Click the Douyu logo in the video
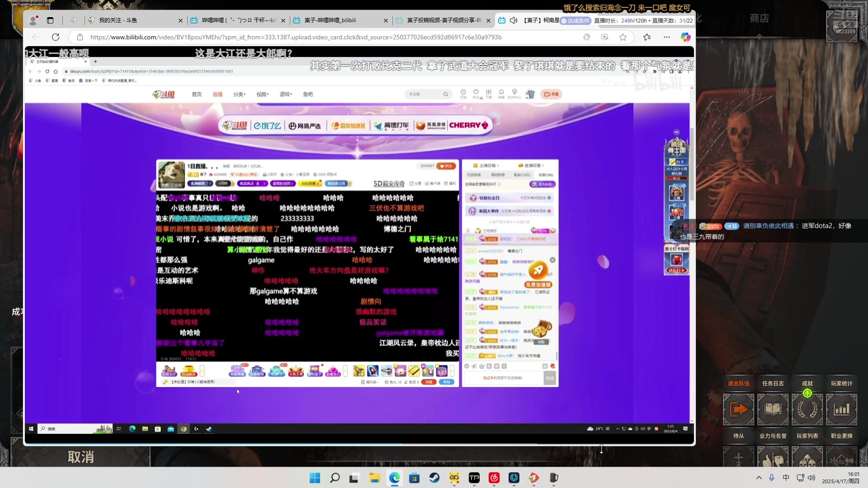 (x=164, y=94)
